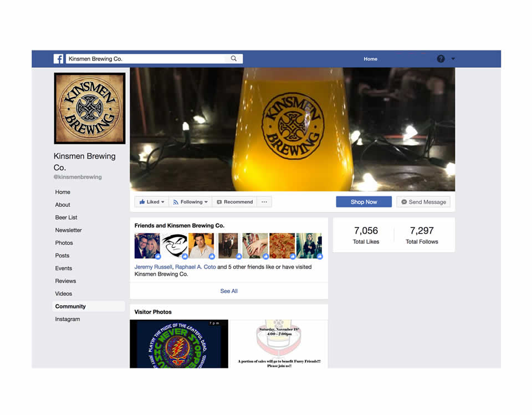This screenshot has width=532, height=415.
Task: Select the Community sidebar item
Action: pos(89,306)
